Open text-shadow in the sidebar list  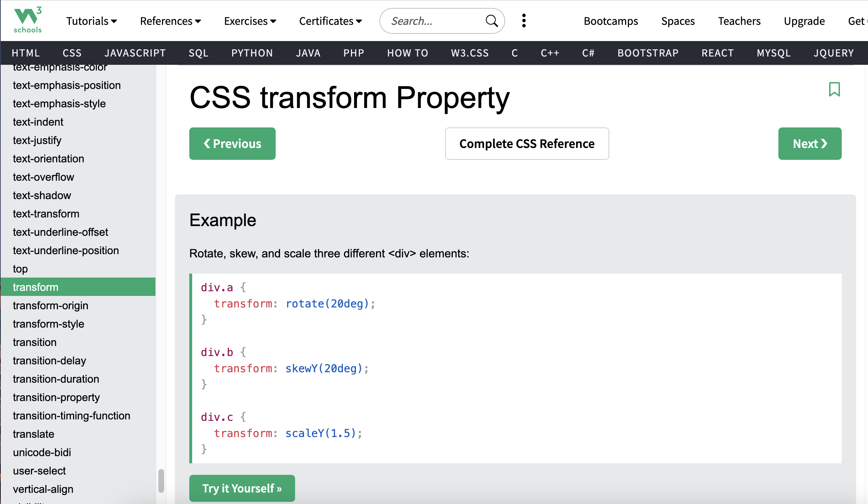42,195
